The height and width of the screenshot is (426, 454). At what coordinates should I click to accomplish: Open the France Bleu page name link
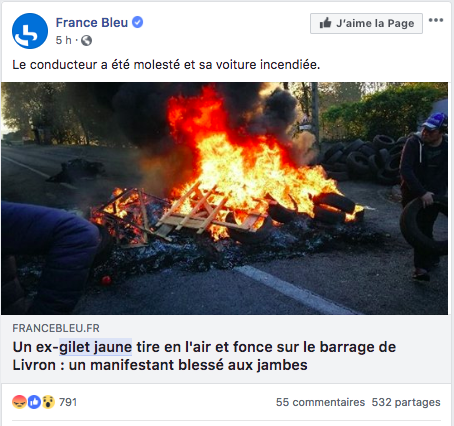(x=92, y=23)
